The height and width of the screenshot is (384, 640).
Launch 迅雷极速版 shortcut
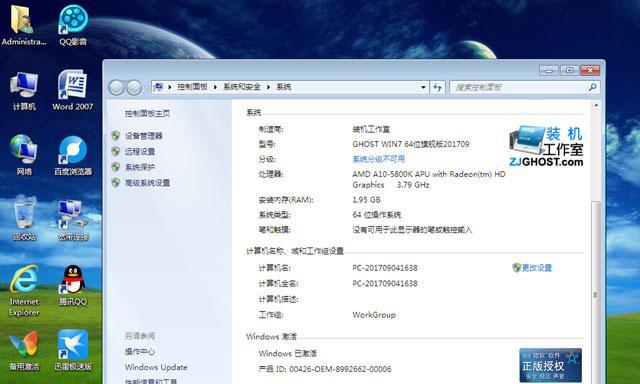pos(73,351)
